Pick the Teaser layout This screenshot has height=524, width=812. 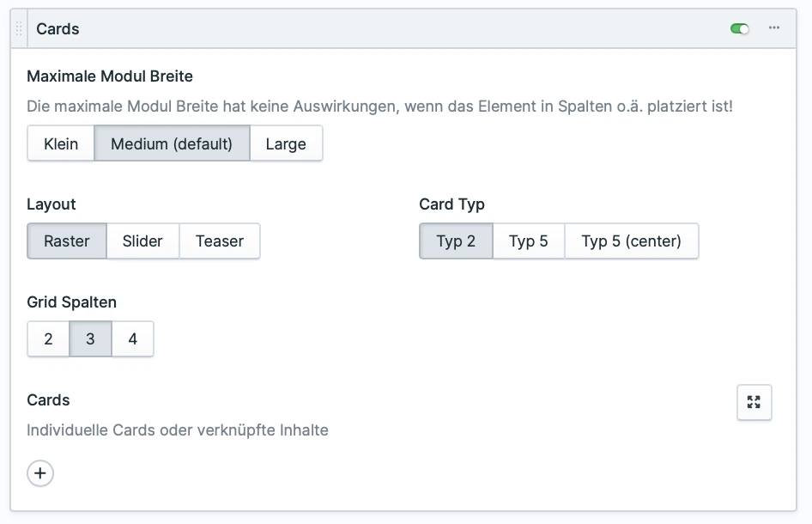pos(220,241)
